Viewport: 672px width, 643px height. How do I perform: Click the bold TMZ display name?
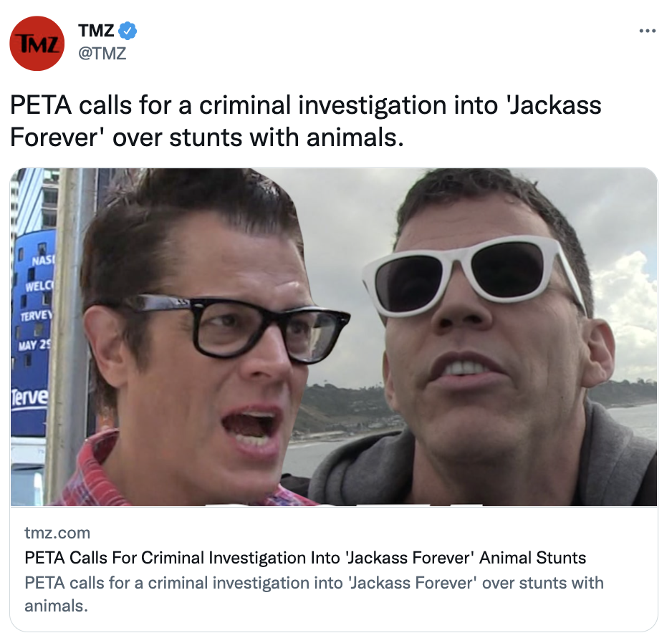[96, 31]
